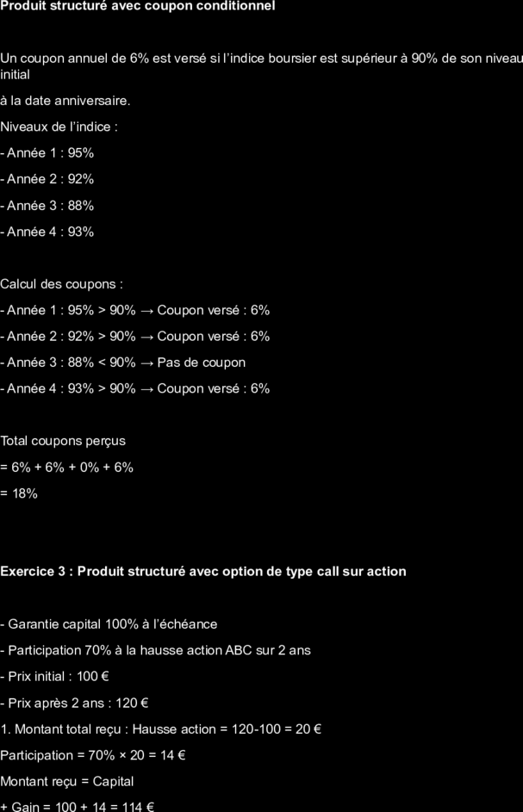Click the index level line 'Année 3 : 88%'
523x812 pixels.
click(47, 206)
